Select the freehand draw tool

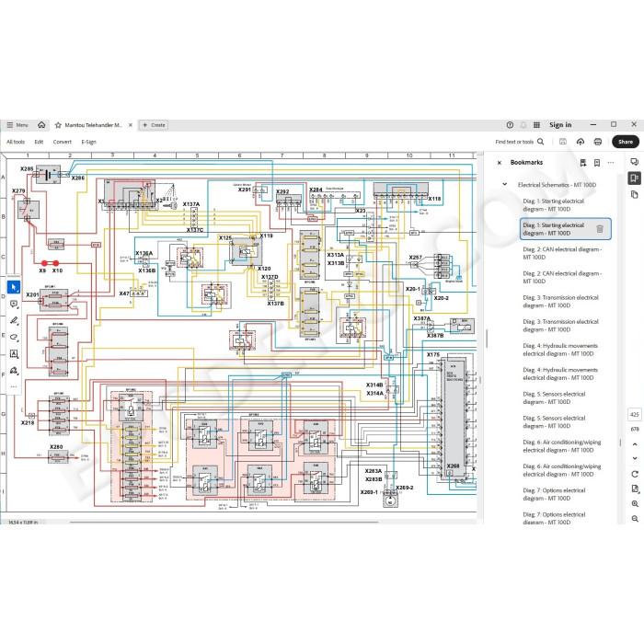point(14,338)
